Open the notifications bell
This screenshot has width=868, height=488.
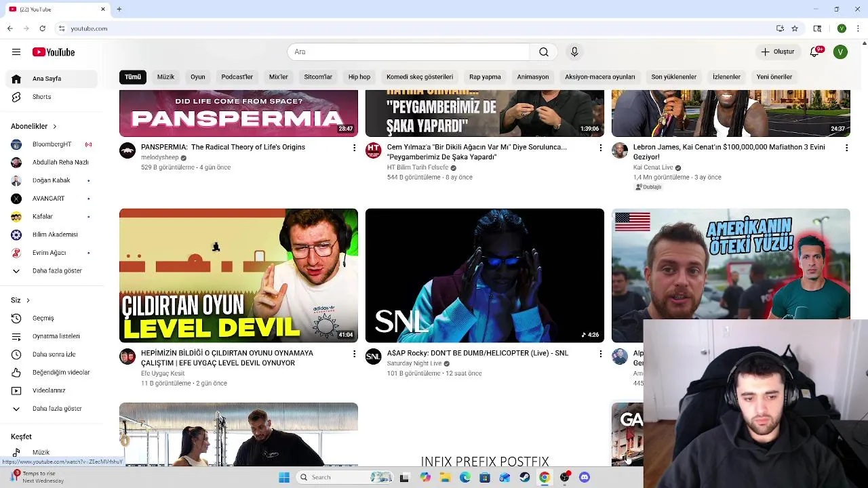[x=815, y=52]
